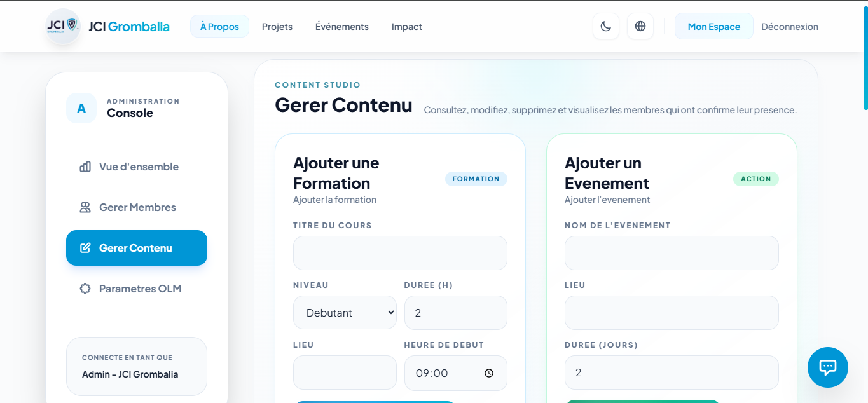The image size is (868, 403).
Task: Click the edit icon beside Gerer Contenu
Action: 85,248
